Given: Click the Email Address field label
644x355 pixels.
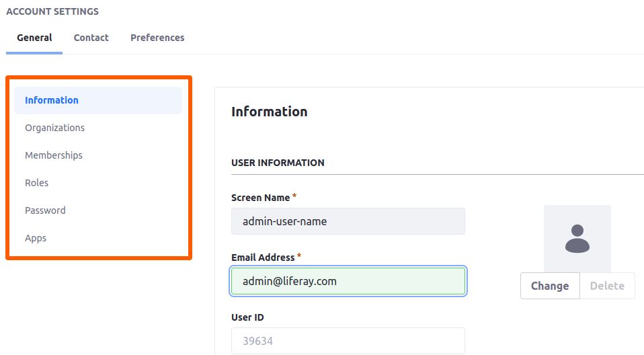Looking at the screenshot, I should click(x=263, y=258).
